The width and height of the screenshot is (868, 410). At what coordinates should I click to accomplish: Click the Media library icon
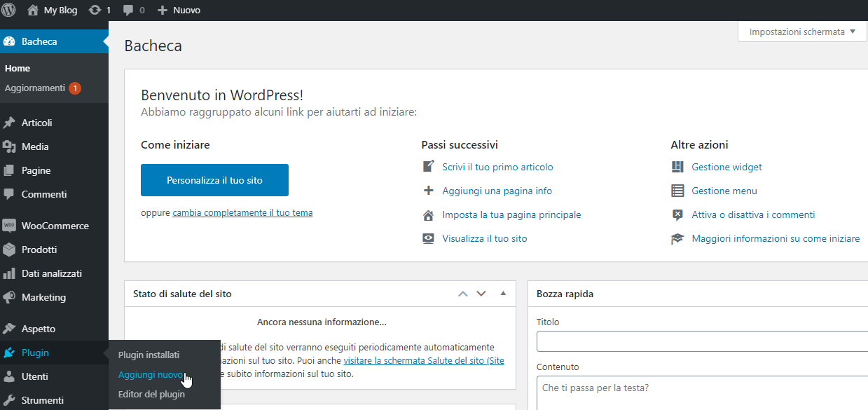tap(9, 146)
